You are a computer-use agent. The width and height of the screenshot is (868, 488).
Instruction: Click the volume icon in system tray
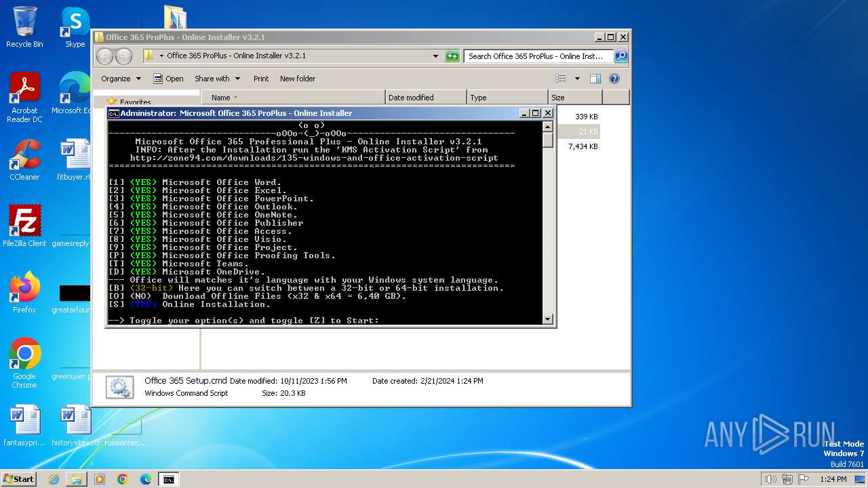(x=771, y=479)
